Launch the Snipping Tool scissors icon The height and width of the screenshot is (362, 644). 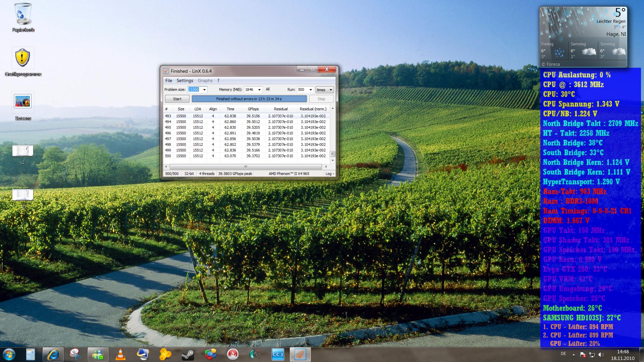pyautogui.click(x=75, y=355)
